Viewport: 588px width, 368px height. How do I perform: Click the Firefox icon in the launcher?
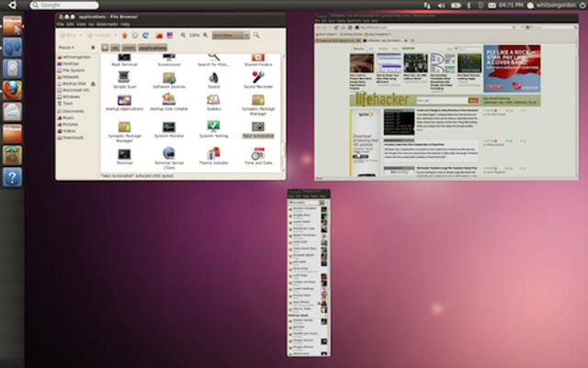[x=12, y=89]
